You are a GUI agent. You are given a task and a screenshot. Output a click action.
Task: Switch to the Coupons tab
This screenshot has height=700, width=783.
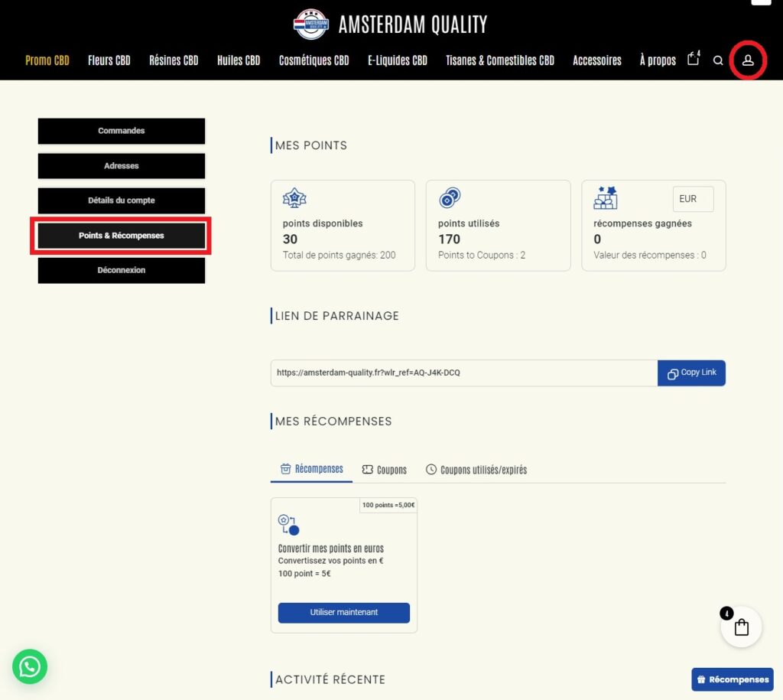tap(385, 470)
